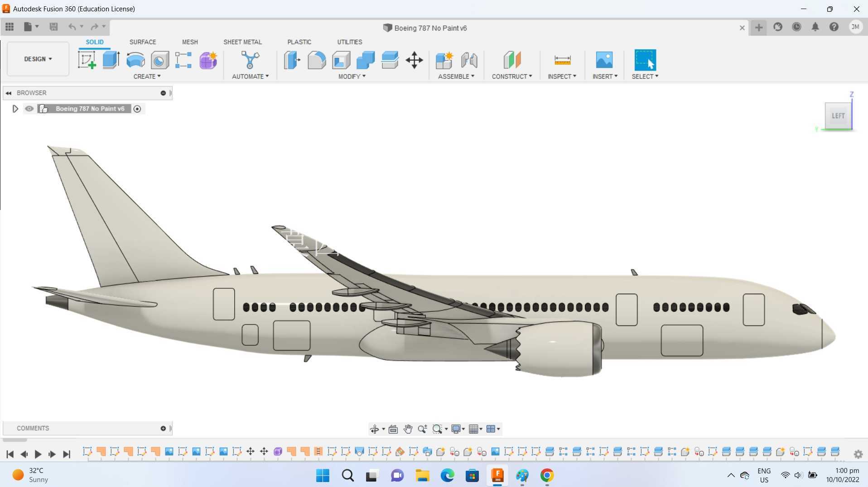Open the Measure tool
The image size is (868, 487).
(562, 60)
